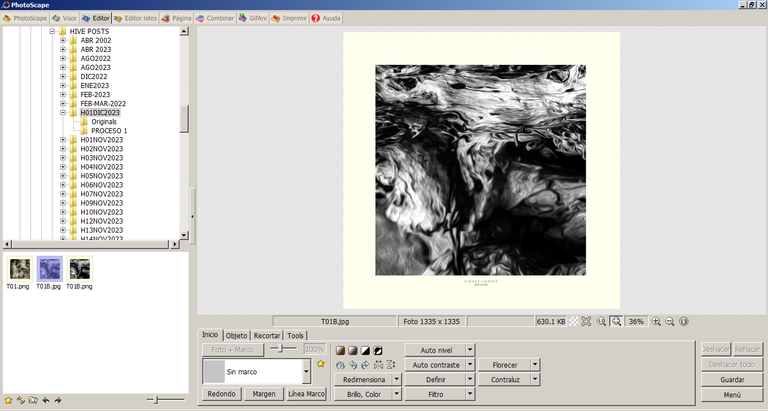Click the thumbnail size slider
The height and width of the screenshot is (411, 768).
pyautogui.click(x=166, y=400)
